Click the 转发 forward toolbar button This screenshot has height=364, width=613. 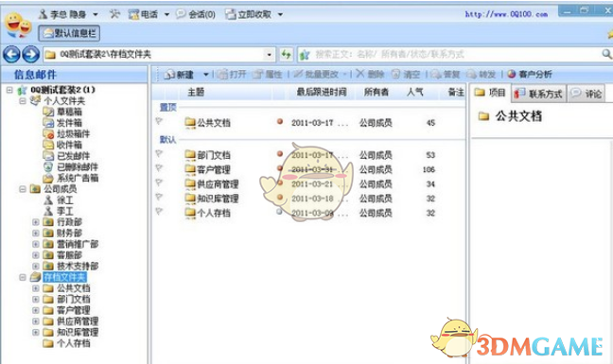pos(481,74)
